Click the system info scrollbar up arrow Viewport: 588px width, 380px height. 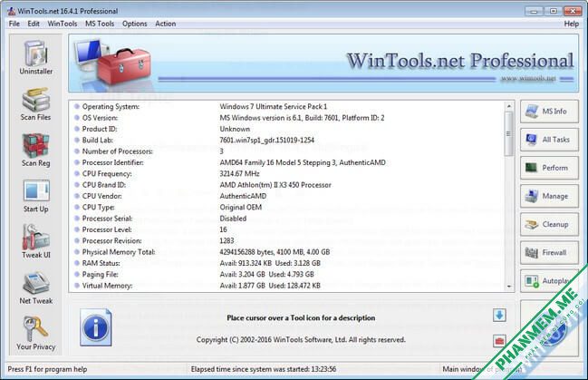click(x=509, y=107)
